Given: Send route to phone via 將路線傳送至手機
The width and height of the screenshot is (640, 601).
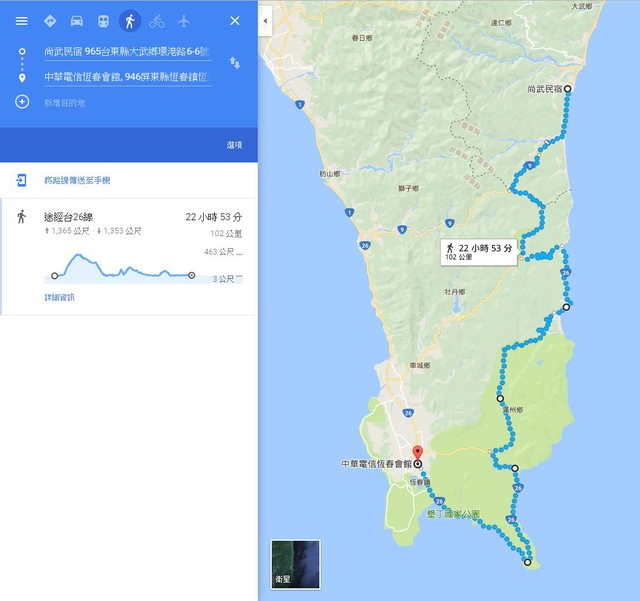Looking at the screenshot, I should click(x=77, y=180).
